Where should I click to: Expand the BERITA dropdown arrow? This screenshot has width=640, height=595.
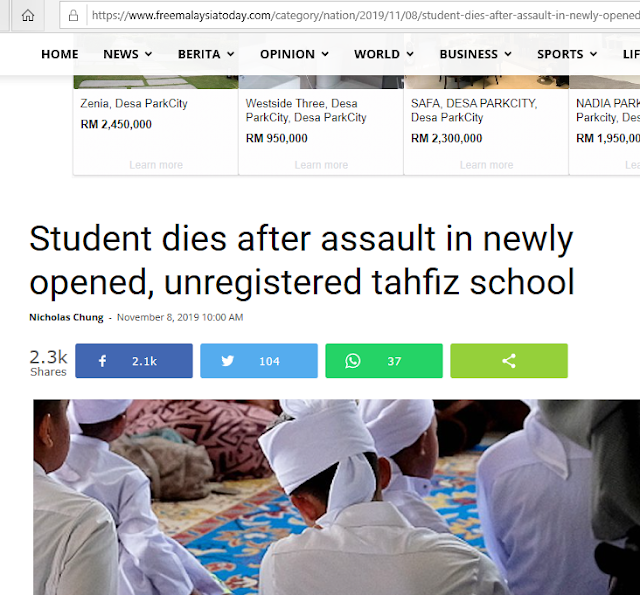[231, 54]
